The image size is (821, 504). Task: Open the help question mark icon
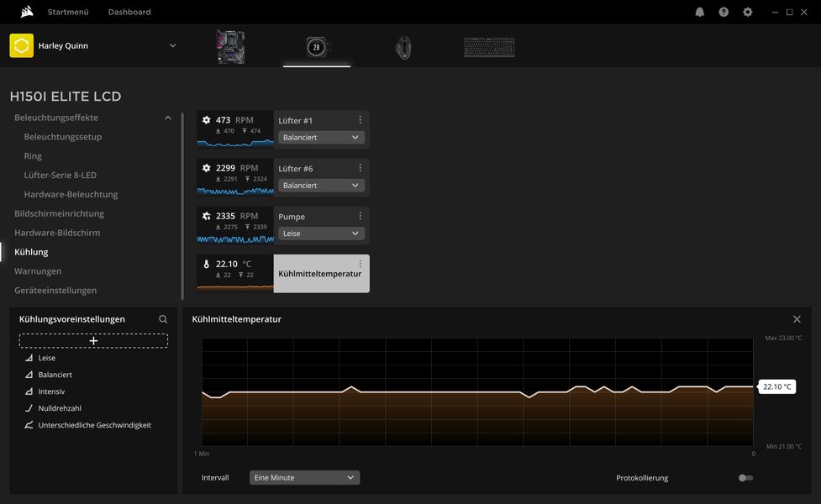pyautogui.click(x=724, y=12)
